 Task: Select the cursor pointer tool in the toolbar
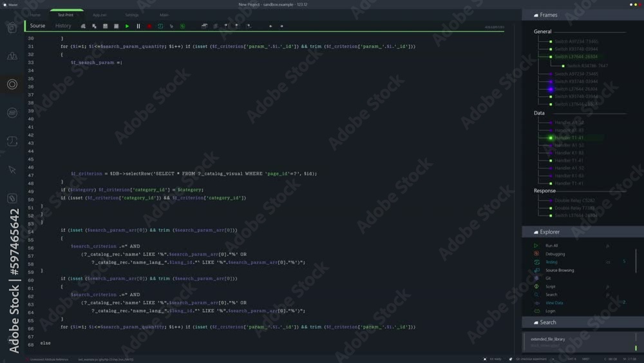pyautogui.click(x=172, y=26)
